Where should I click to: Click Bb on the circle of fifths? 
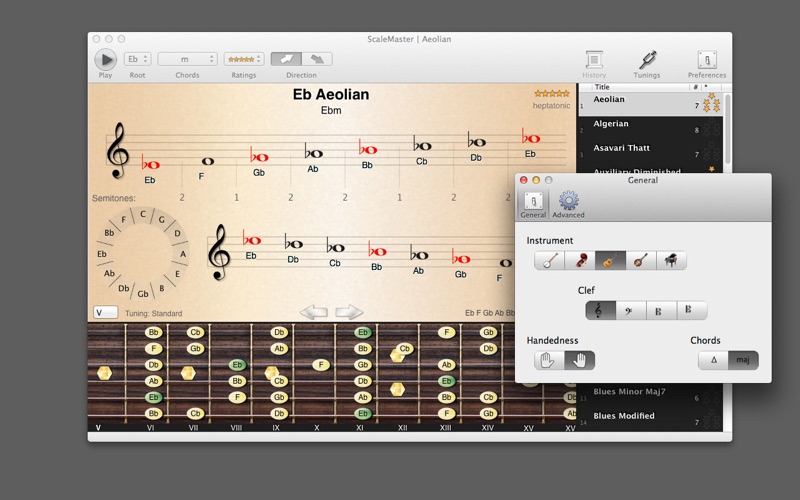click(x=109, y=233)
